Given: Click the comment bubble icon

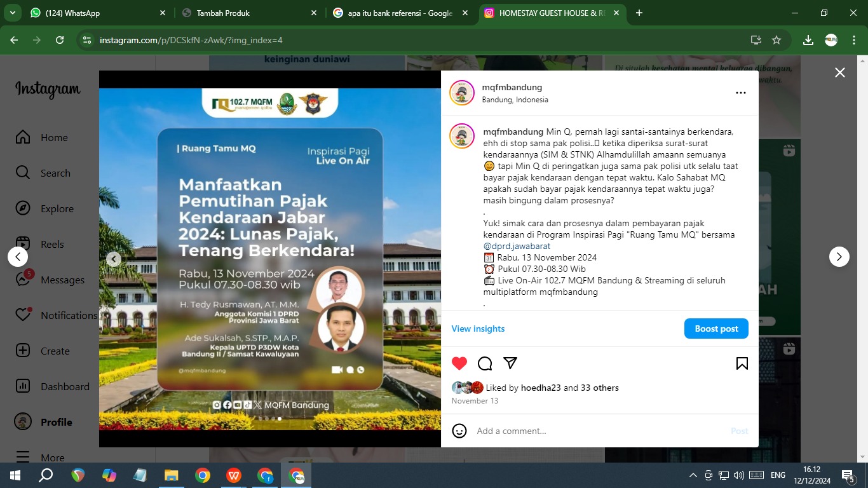Looking at the screenshot, I should (485, 363).
